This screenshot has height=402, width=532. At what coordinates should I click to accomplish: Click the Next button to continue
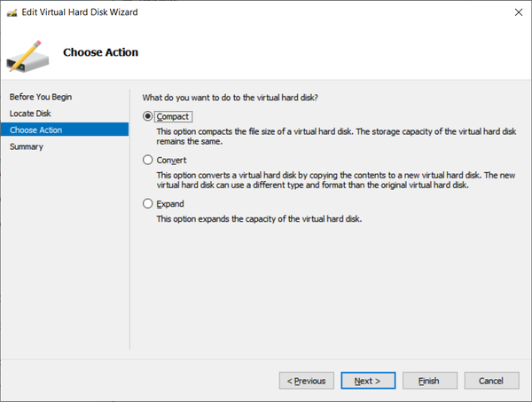(x=368, y=381)
